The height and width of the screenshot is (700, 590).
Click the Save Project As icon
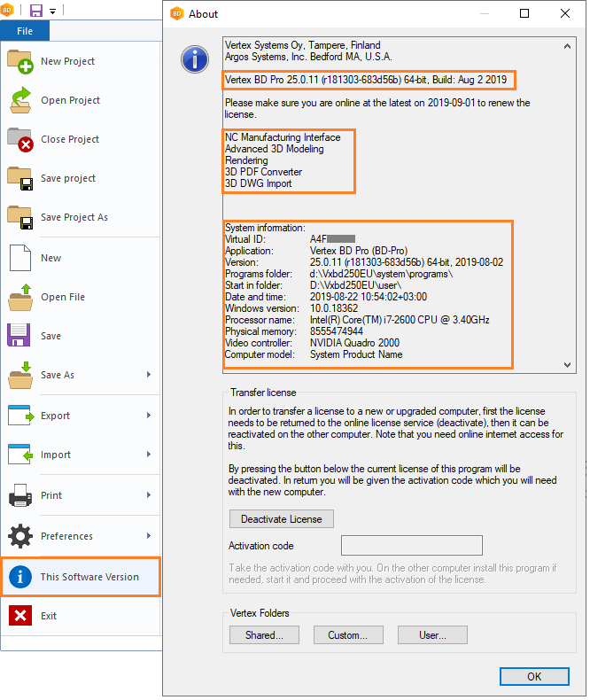pyautogui.click(x=20, y=217)
